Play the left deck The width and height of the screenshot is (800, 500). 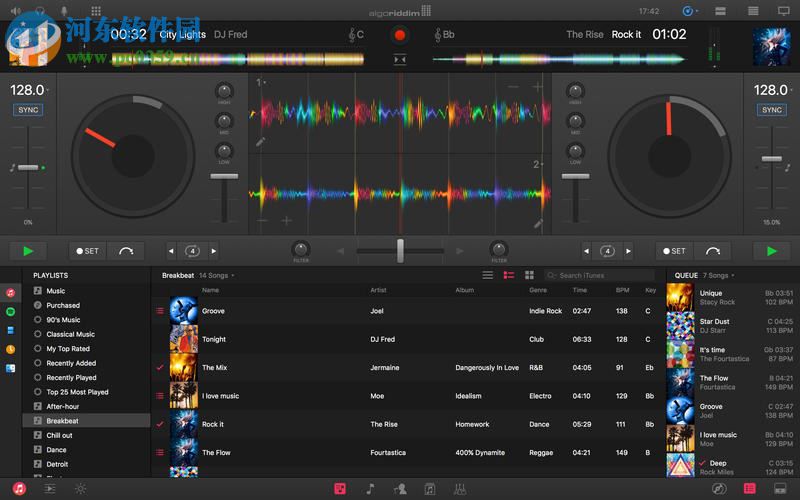point(28,251)
